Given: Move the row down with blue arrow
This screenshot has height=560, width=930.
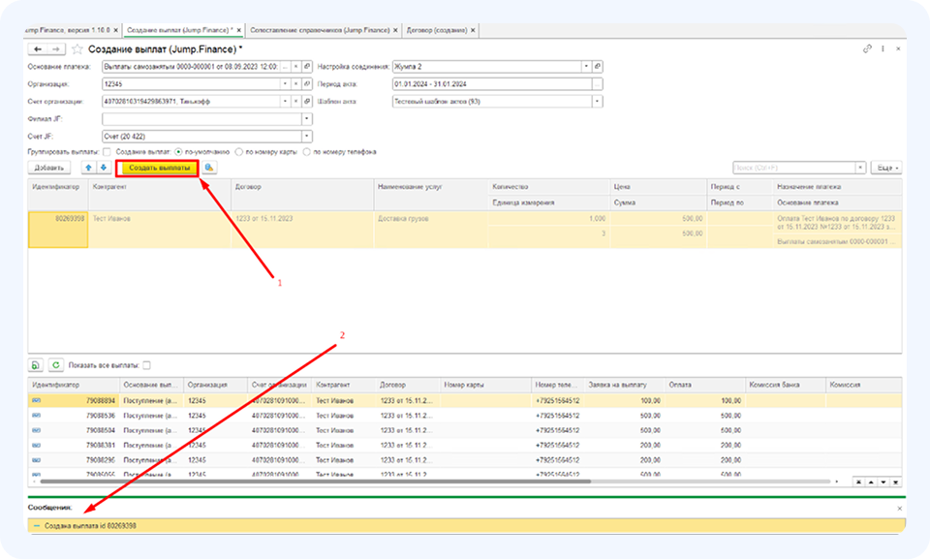Looking at the screenshot, I should pos(104,168).
